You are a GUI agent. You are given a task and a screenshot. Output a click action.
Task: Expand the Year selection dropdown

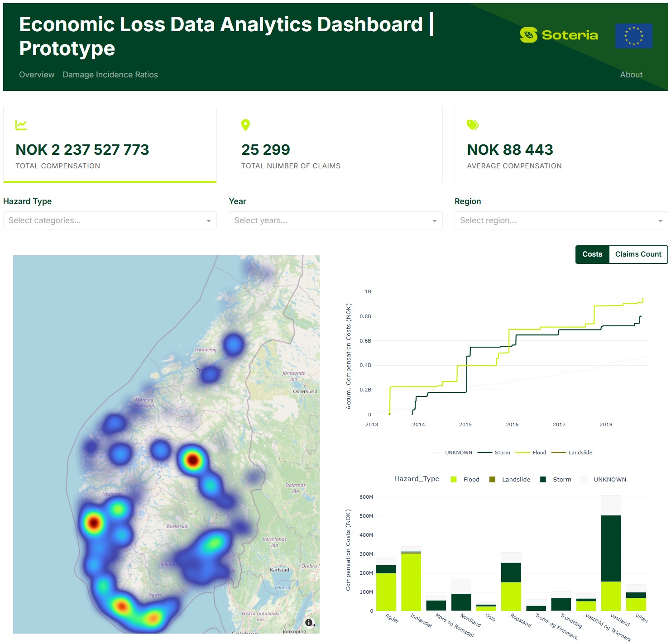click(x=335, y=220)
